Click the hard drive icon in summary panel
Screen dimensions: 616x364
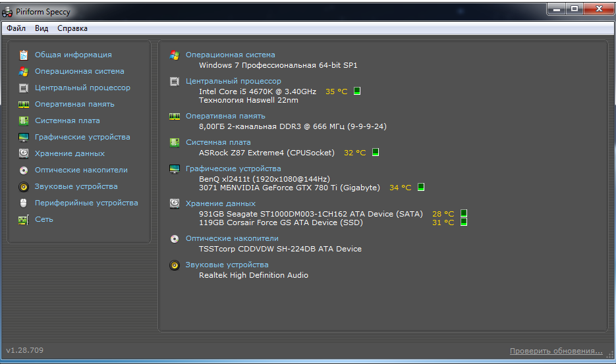click(x=175, y=203)
